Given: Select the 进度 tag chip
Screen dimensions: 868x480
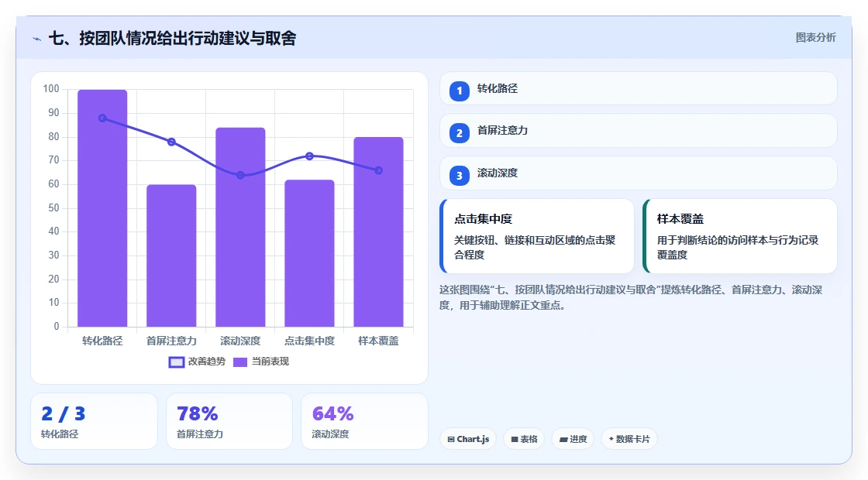Looking at the screenshot, I should point(573,439).
